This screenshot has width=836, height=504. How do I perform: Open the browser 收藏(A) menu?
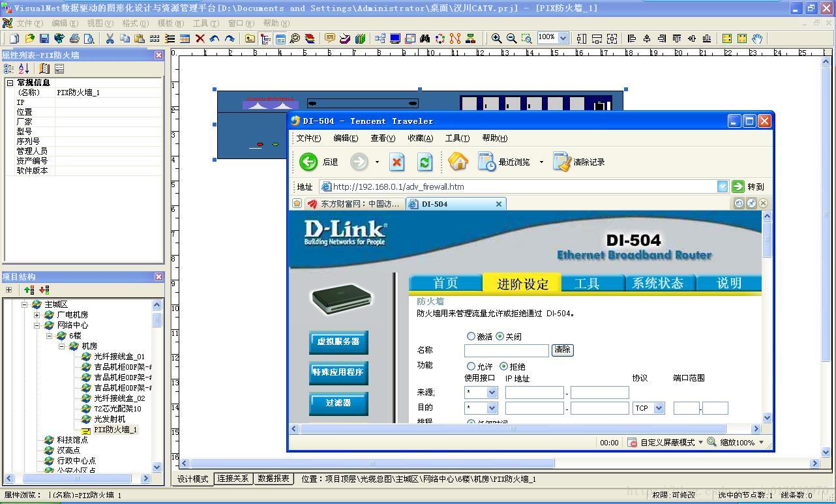coord(420,138)
